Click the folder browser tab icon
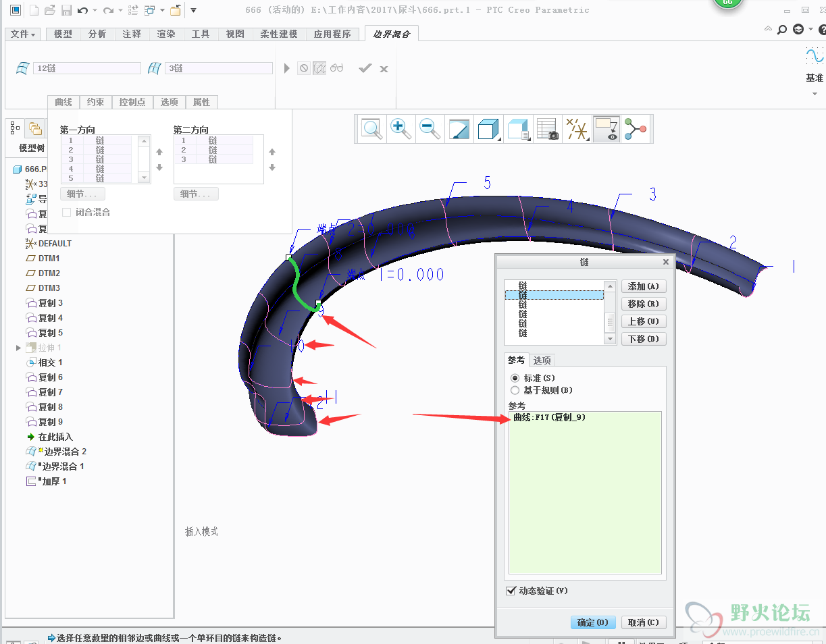This screenshot has height=644, width=826. coord(34,128)
